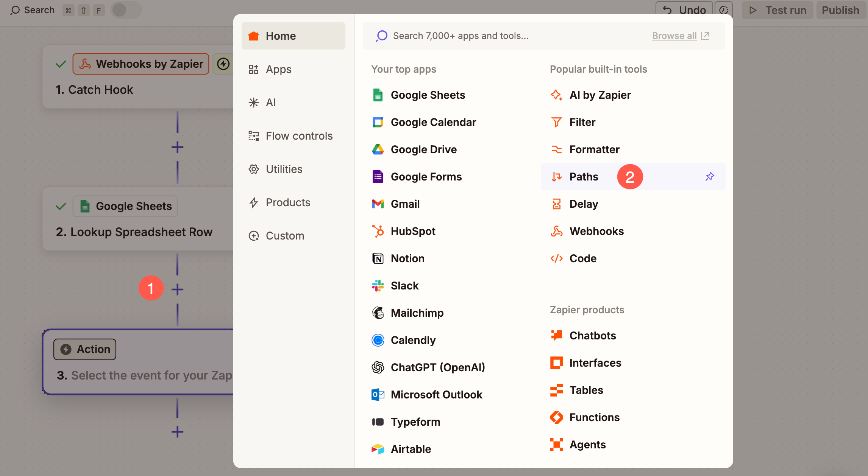Screen dimensions: 868x476
Task: Open the Home category
Action: click(x=293, y=36)
